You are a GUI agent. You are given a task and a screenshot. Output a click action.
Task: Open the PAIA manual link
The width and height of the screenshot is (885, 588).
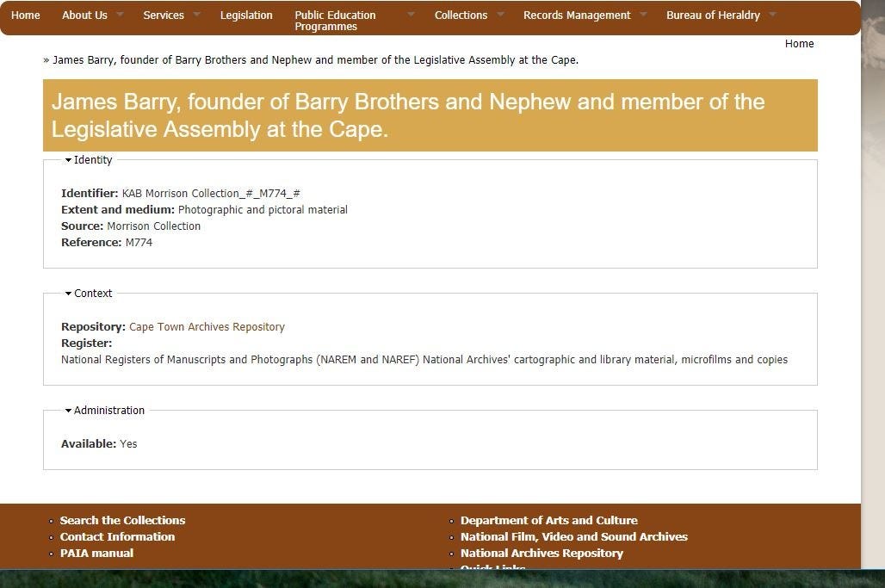tap(96, 553)
